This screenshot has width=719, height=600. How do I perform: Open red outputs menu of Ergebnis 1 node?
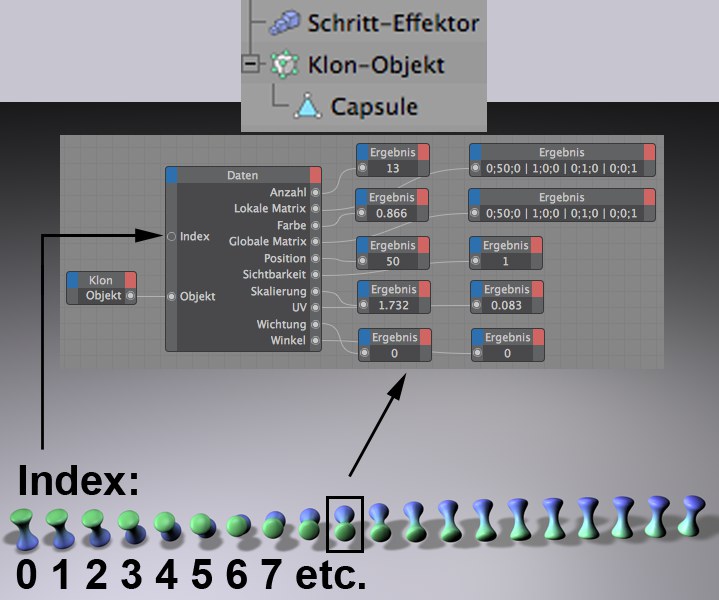tap(536, 245)
